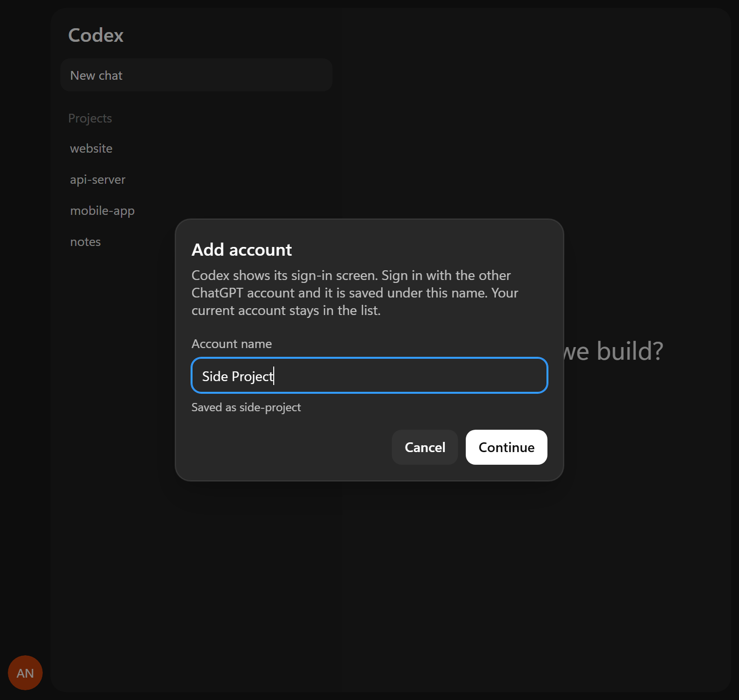Focus the Account name input field
739x700 pixels.
click(x=369, y=375)
